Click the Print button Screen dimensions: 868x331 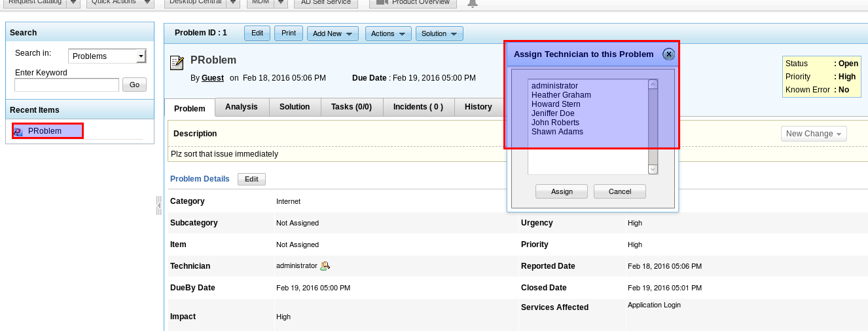point(289,33)
